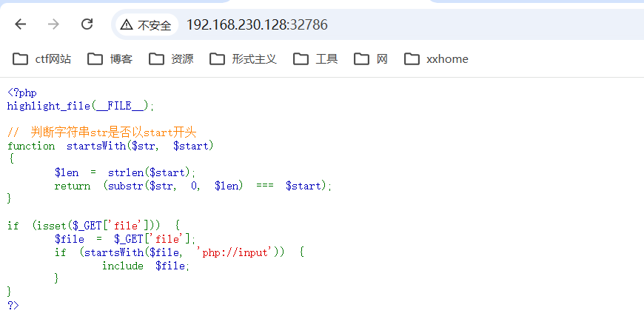This screenshot has width=644, height=336.
Task: Click the $file = $_GET['file']; line
Action: point(125,239)
